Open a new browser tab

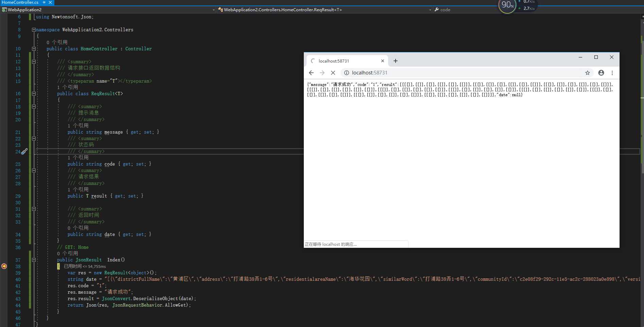(396, 61)
